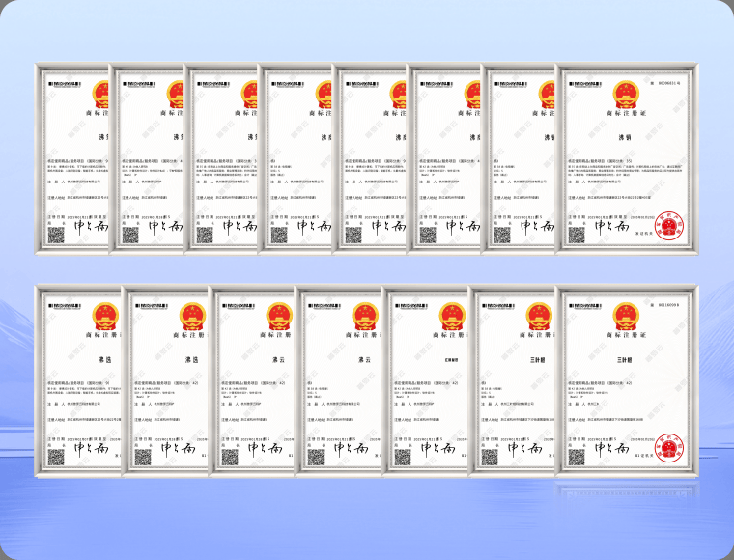Click certificate number on bottom-row sealed certificate
Viewport: 734px width, 560px height.
click(665, 305)
